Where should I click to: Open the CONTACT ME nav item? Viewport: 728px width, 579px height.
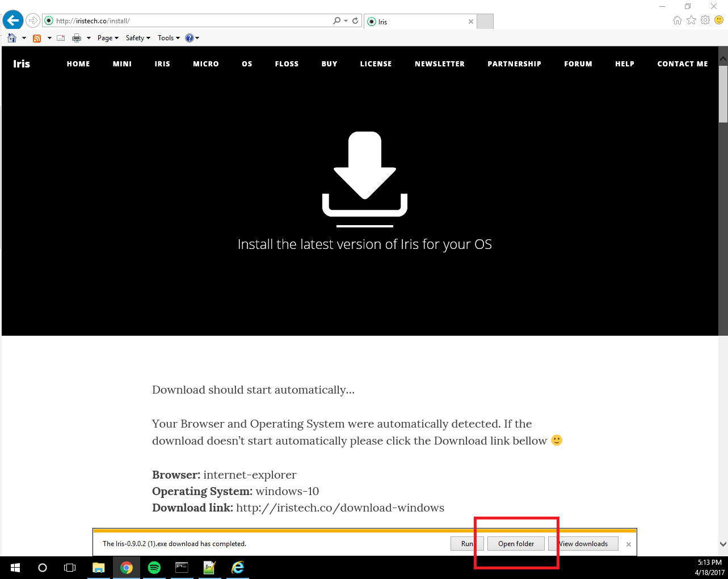coord(683,64)
